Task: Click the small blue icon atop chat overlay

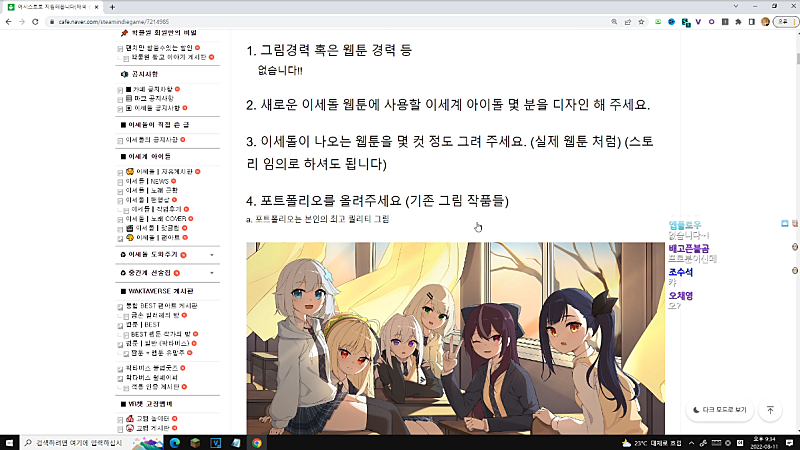Action: coord(785,223)
